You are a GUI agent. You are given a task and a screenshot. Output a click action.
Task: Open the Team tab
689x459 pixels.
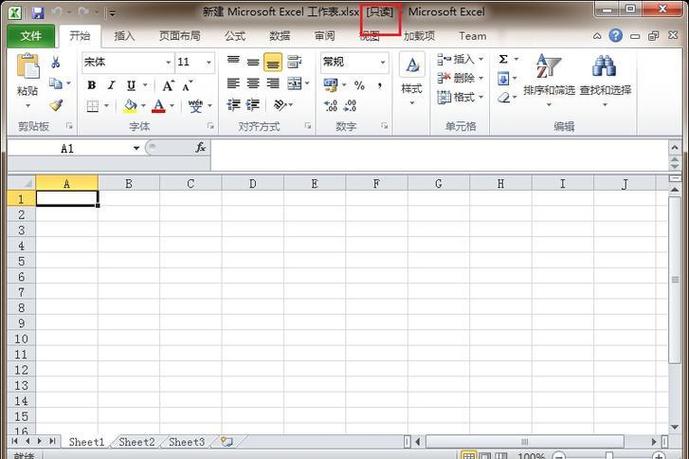[x=473, y=36]
